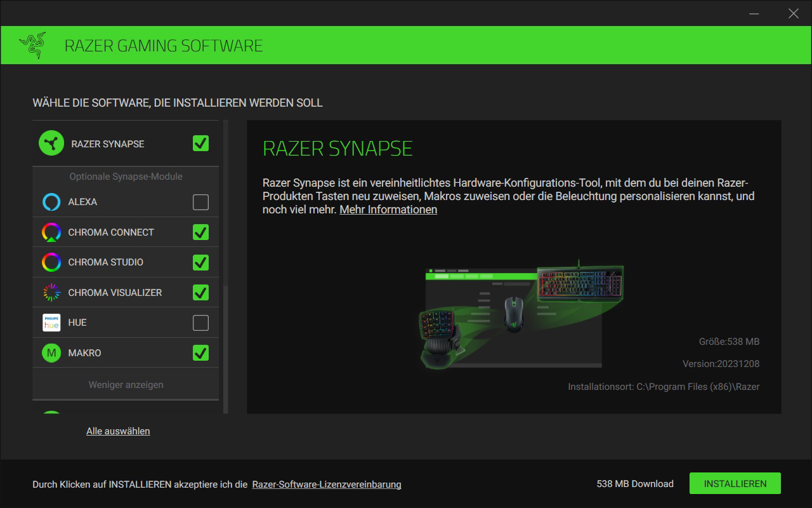
Task: Uncheck Chroma Studio checkbox
Action: point(200,262)
